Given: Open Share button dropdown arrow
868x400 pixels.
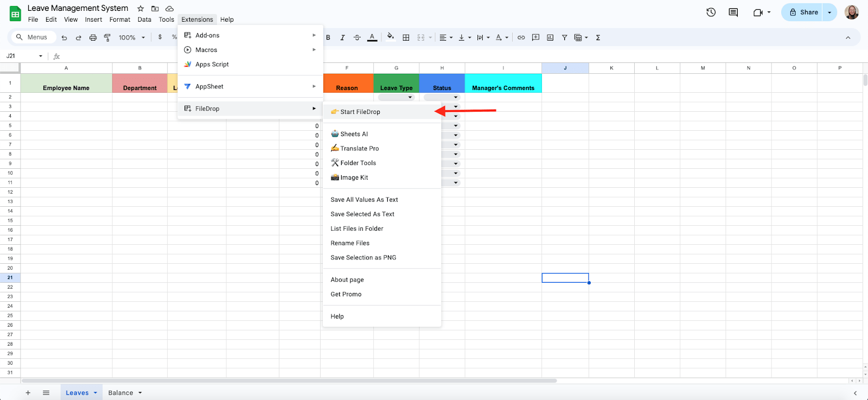Looking at the screenshot, I should pos(829,12).
